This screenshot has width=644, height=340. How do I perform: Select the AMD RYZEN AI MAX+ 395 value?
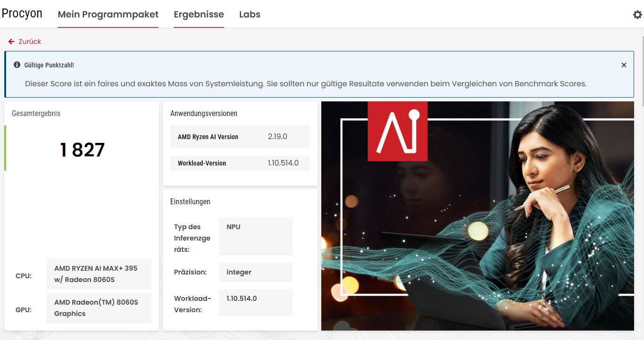coord(99,274)
